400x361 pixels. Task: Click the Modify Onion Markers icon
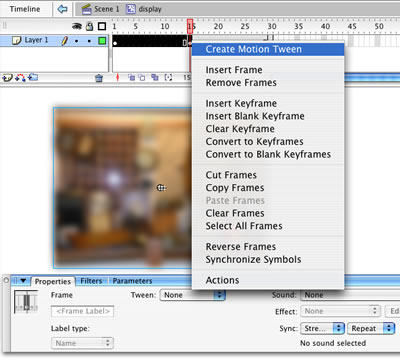point(168,78)
